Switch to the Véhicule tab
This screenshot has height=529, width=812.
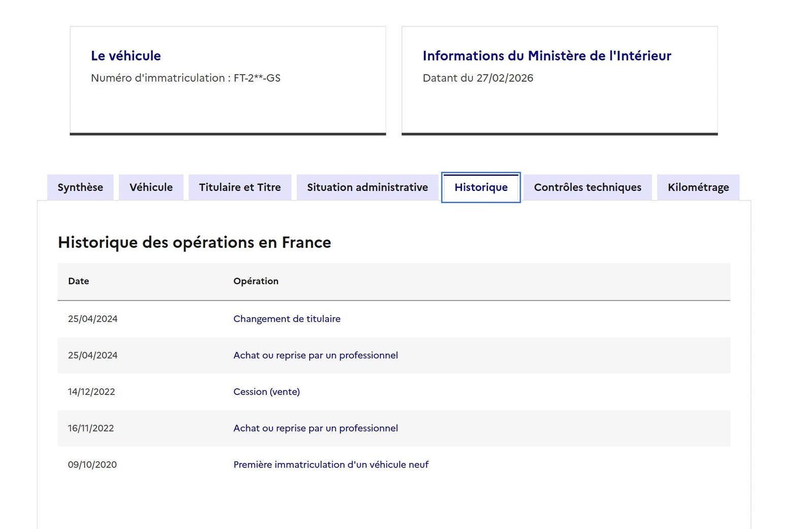pos(151,187)
